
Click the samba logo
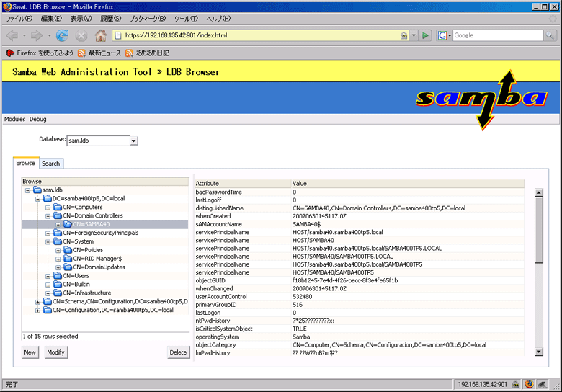coord(482,99)
